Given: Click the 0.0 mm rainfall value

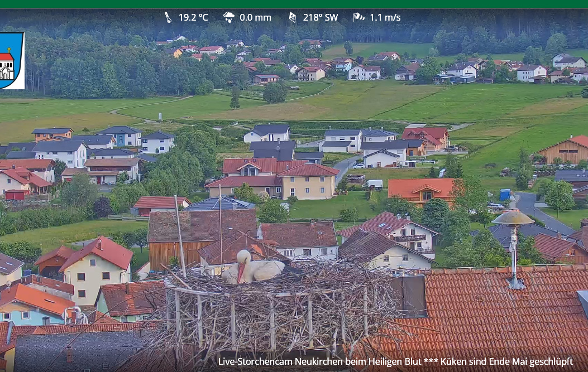Looking at the screenshot, I should (x=255, y=18).
